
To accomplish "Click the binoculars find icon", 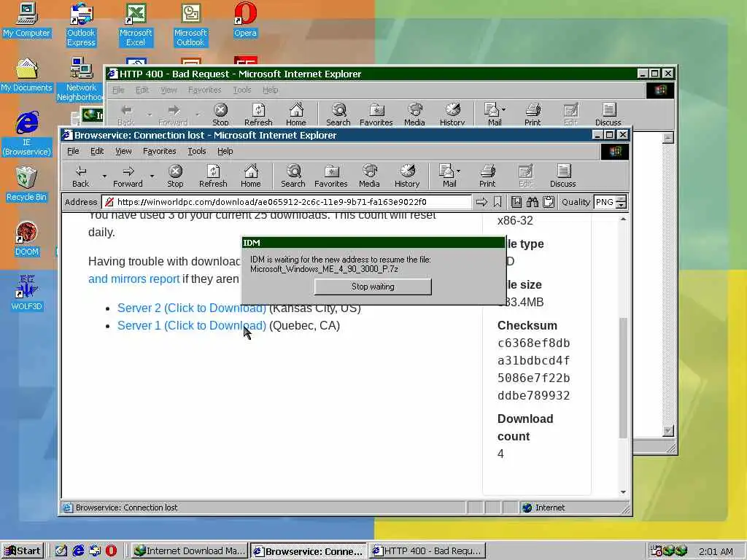I will [x=532, y=202].
